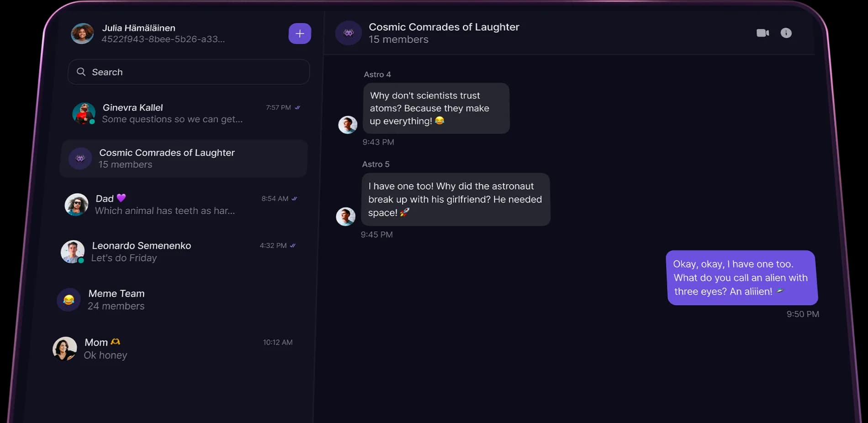Open the Ginevra Kallel conversation
The height and width of the screenshot is (423, 868).
point(183,113)
